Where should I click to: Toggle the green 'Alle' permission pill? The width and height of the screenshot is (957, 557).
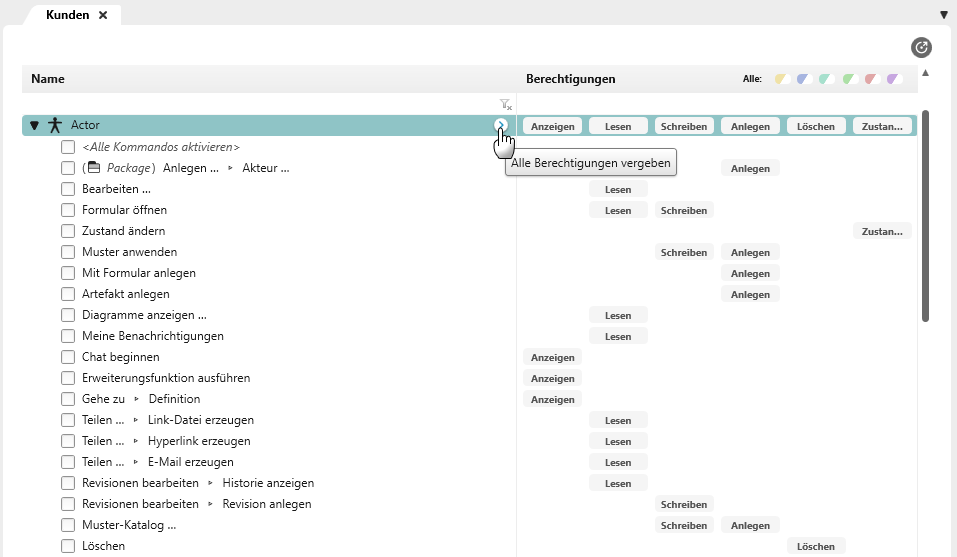click(x=849, y=79)
